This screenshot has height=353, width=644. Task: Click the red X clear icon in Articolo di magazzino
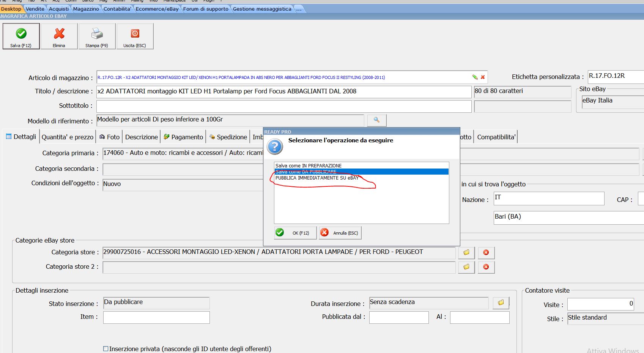point(483,77)
